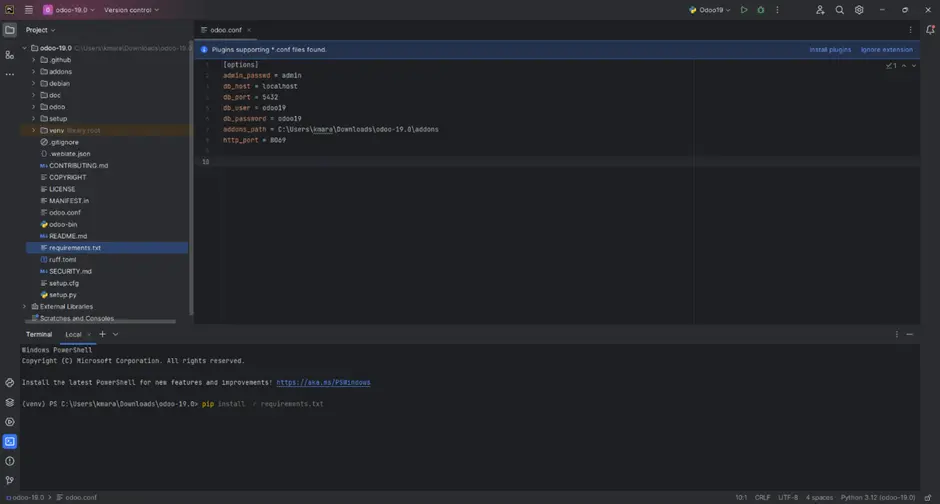The width and height of the screenshot is (940, 504).
Task: Go to previous highlighted problem arrow
Action: (x=904, y=66)
